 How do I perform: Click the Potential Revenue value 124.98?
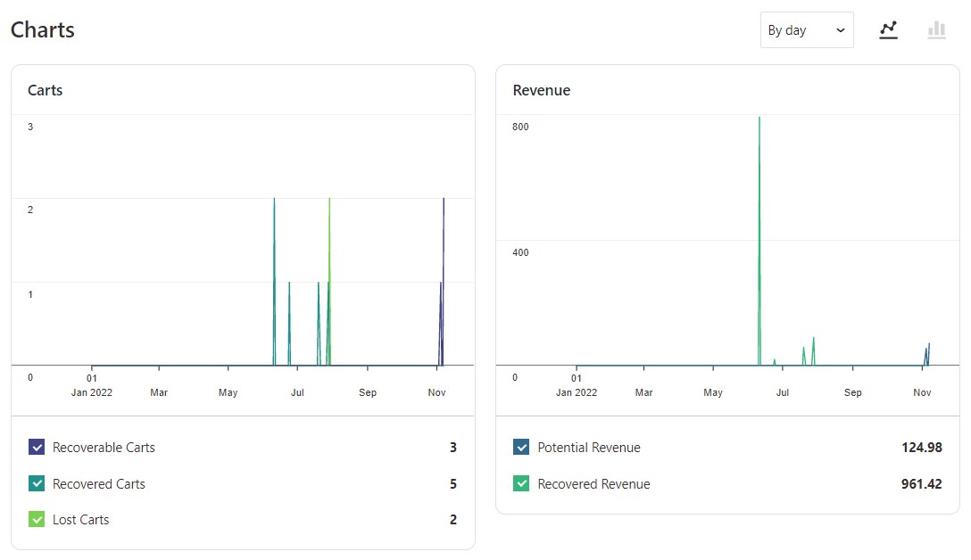point(921,448)
